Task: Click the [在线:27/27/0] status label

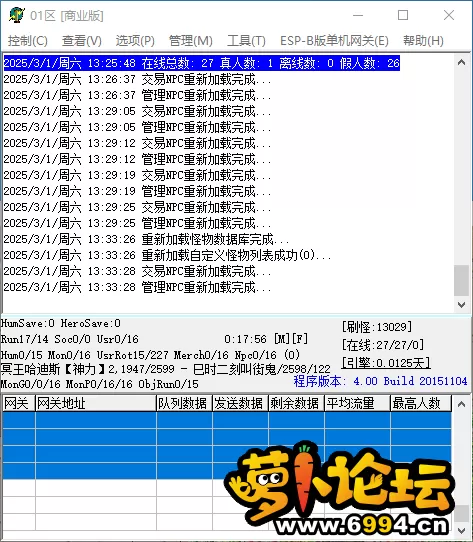Action: (x=383, y=345)
